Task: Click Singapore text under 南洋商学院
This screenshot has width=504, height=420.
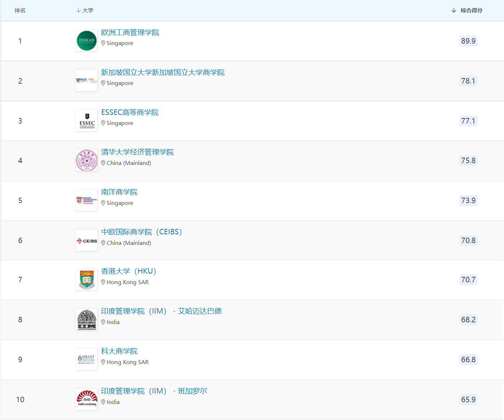Action: pyautogui.click(x=120, y=203)
